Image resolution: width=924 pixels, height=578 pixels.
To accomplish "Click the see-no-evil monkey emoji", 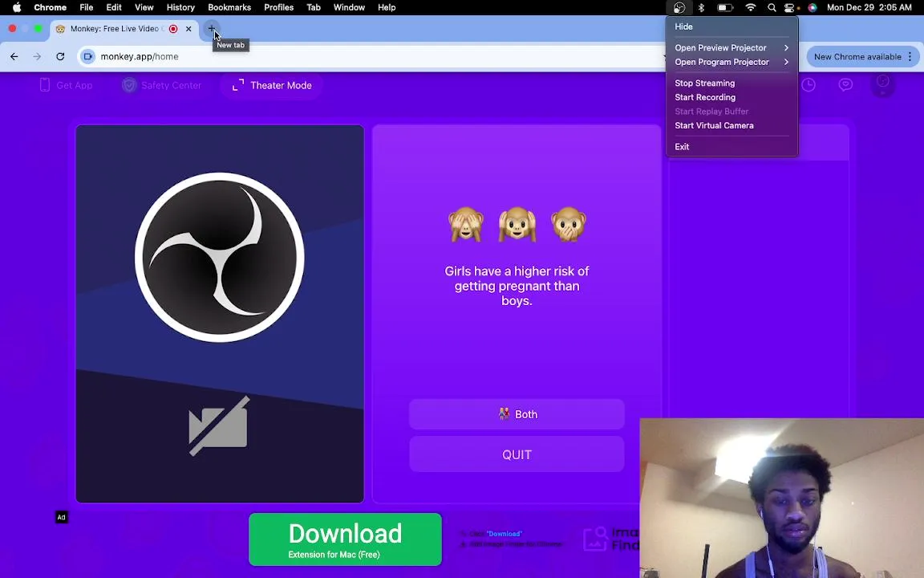I will [466, 224].
